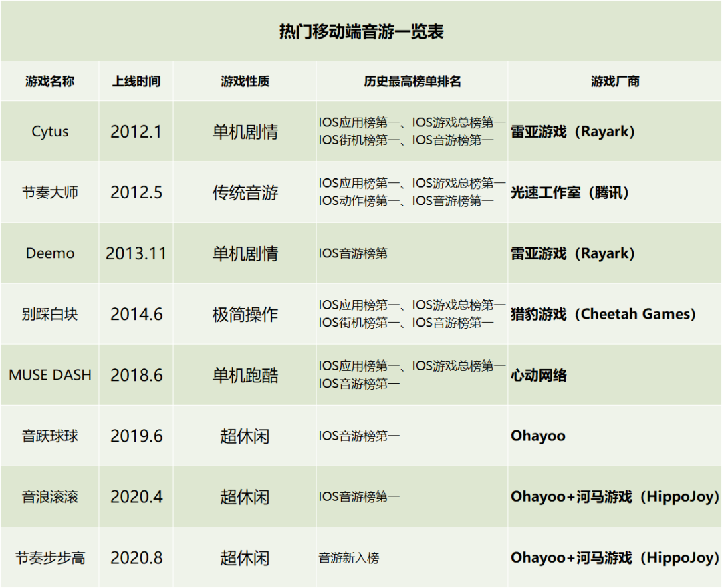The image size is (722, 588).
Task: Click the table title 热门移动端音游一览表
Action: click(361, 31)
